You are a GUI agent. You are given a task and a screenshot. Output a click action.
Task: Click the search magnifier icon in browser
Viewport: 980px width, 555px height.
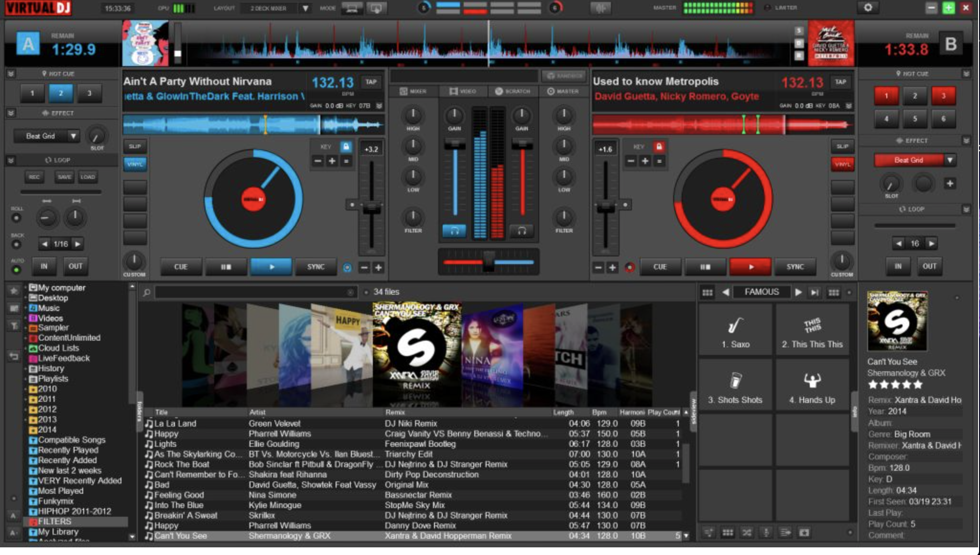tap(147, 292)
